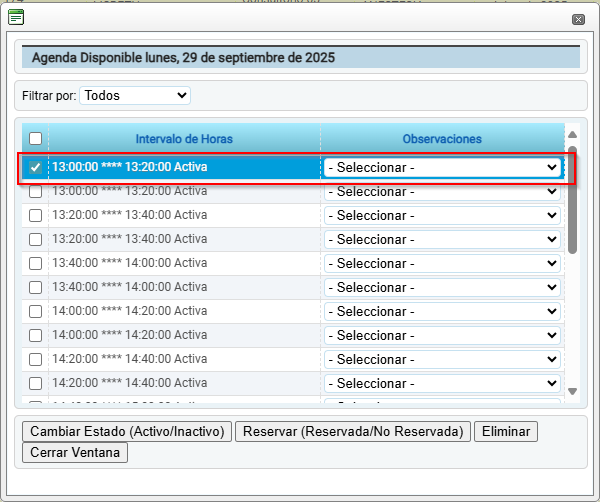Image resolution: width=600 pixels, height=502 pixels.
Task: Open Observaciones dropdown for second 14:20:00 row
Action: coord(441,383)
